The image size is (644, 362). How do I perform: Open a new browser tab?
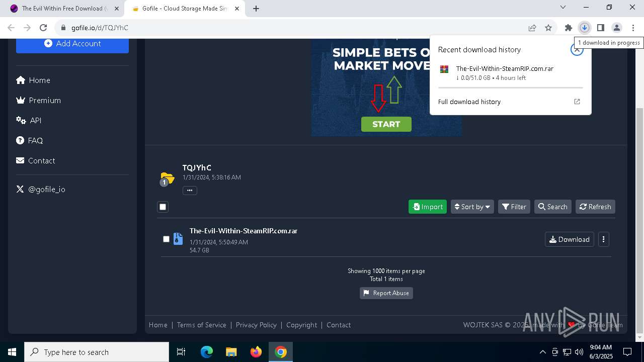point(256,9)
